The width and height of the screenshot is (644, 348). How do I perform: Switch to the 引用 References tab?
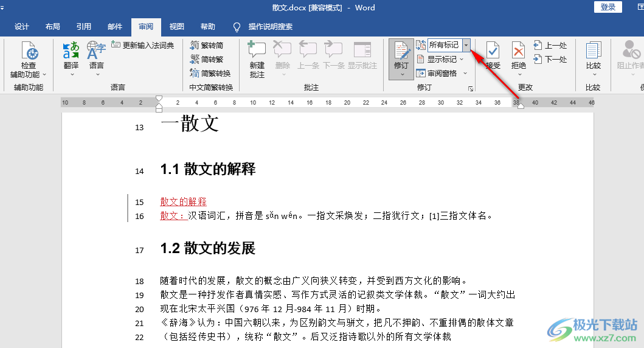click(84, 27)
